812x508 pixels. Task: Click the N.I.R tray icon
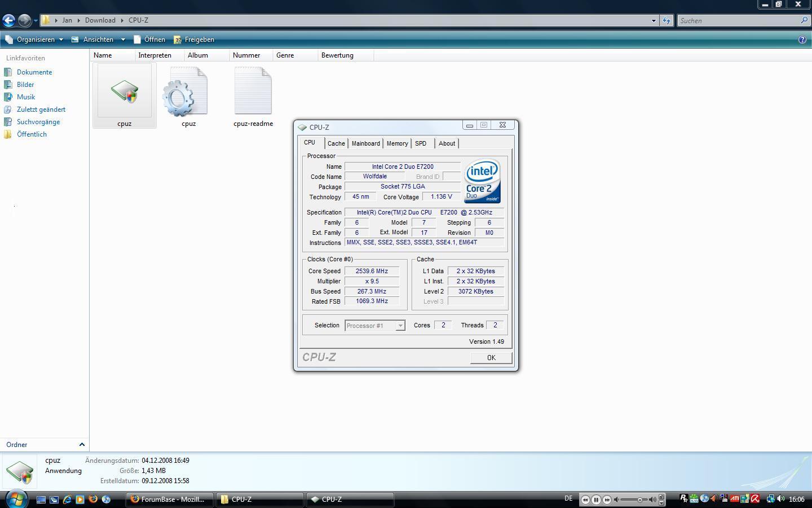[x=694, y=499]
